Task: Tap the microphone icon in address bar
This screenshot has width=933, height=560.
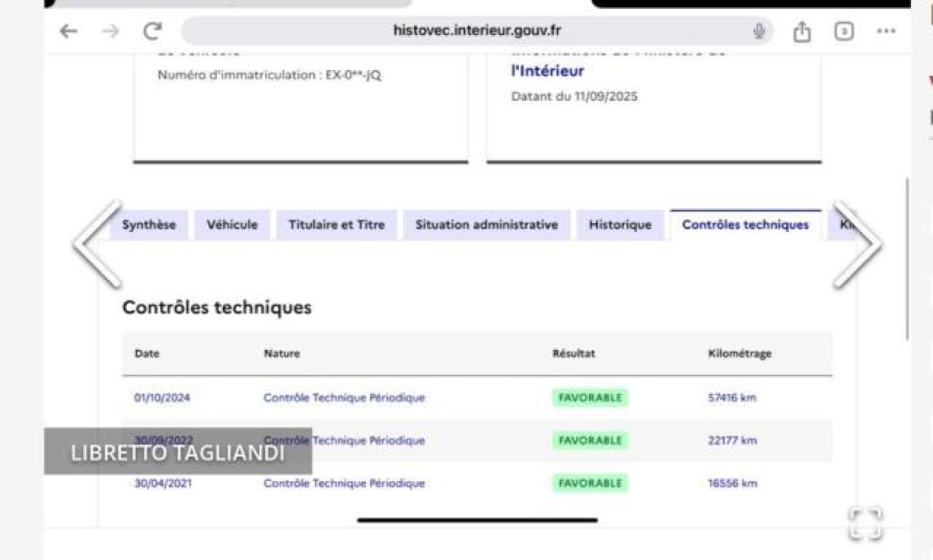Action: coord(759,31)
